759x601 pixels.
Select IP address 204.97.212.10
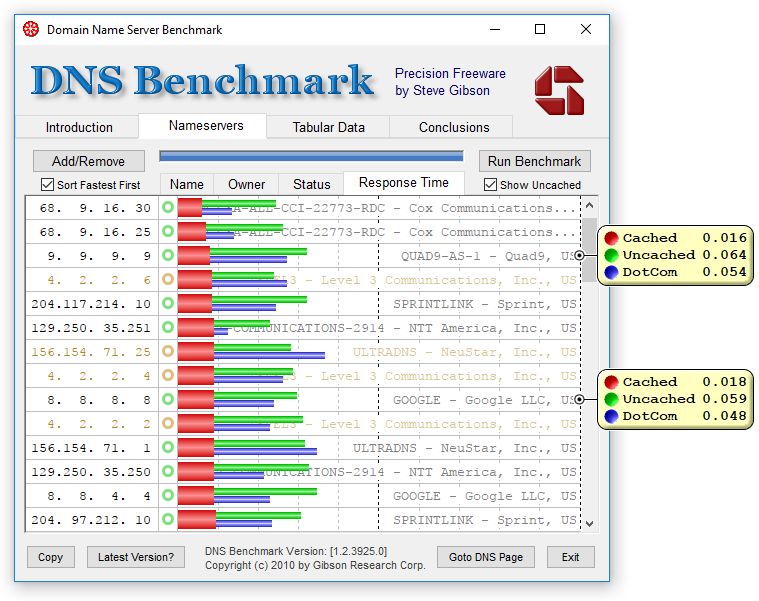[91, 520]
